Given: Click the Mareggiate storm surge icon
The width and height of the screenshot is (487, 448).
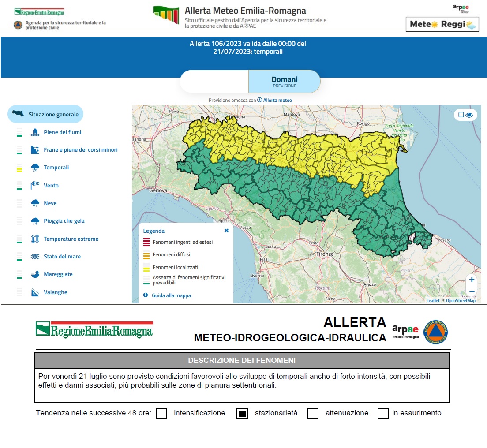Looking at the screenshot, I should 35,274.
